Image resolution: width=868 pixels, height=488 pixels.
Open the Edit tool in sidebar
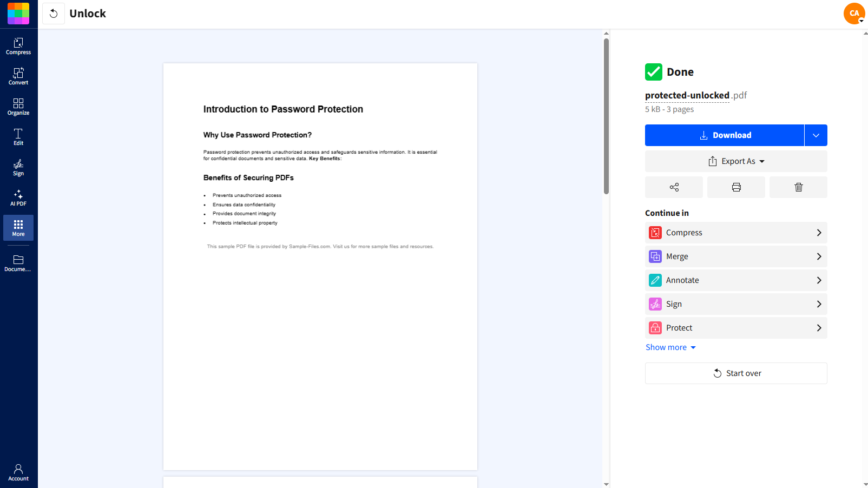point(18,136)
